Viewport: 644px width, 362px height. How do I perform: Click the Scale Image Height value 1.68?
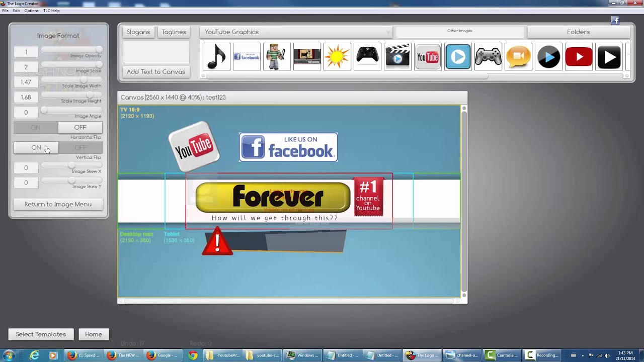(x=26, y=97)
